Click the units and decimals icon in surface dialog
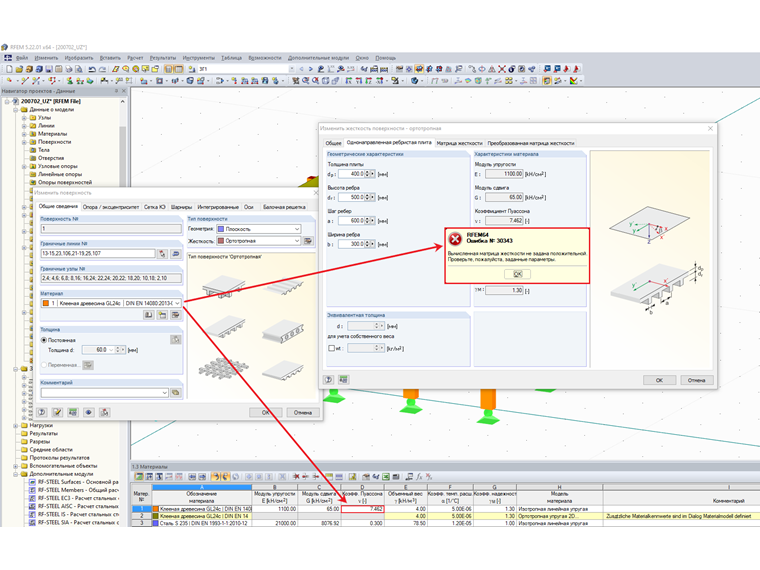The height and width of the screenshot is (570, 760). point(73,412)
